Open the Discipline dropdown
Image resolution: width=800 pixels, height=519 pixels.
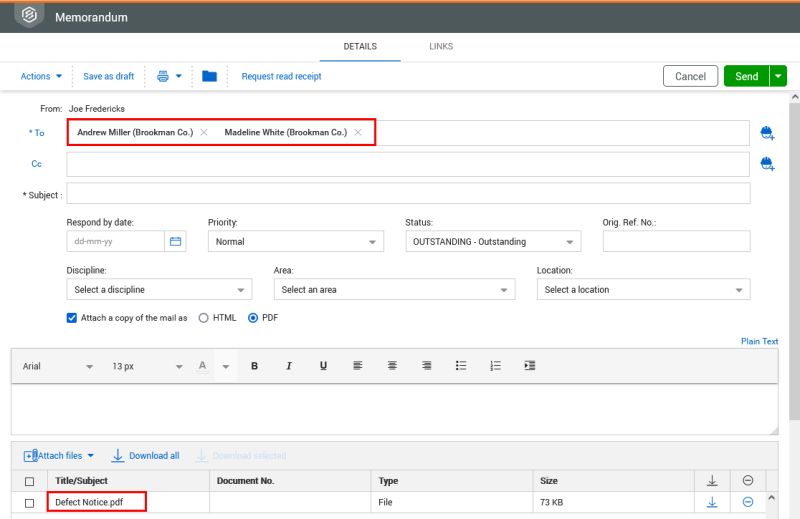coord(159,289)
